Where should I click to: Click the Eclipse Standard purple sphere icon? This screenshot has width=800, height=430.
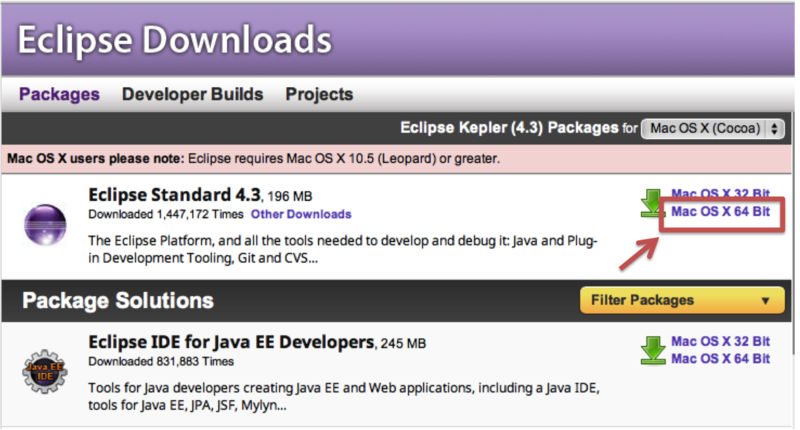[45, 224]
